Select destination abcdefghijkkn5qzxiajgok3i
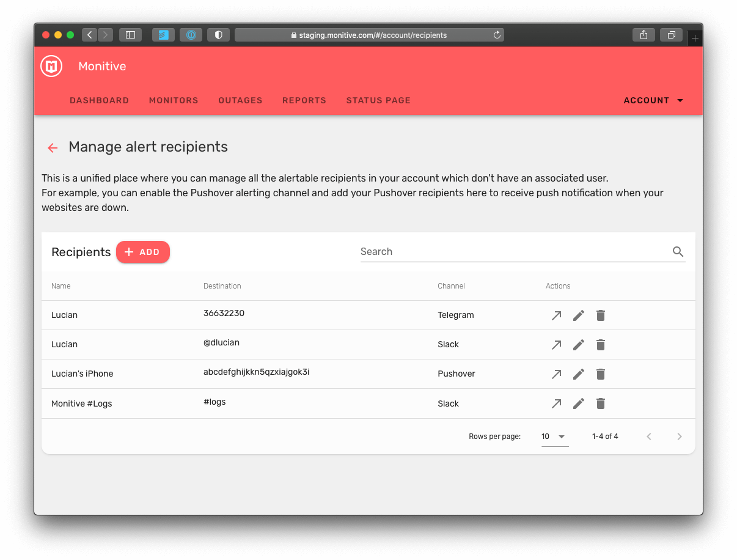The image size is (737, 560). (x=257, y=372)
